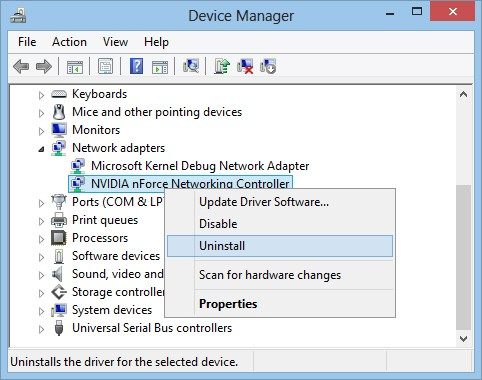
Task: Expand the Processors node
Action: [x=41, y=239]
